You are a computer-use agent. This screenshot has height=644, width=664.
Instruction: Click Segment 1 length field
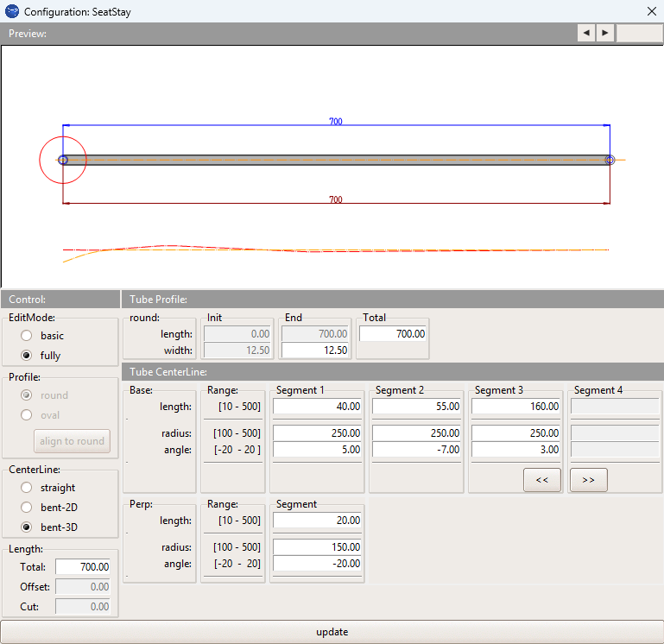(318, 406)
